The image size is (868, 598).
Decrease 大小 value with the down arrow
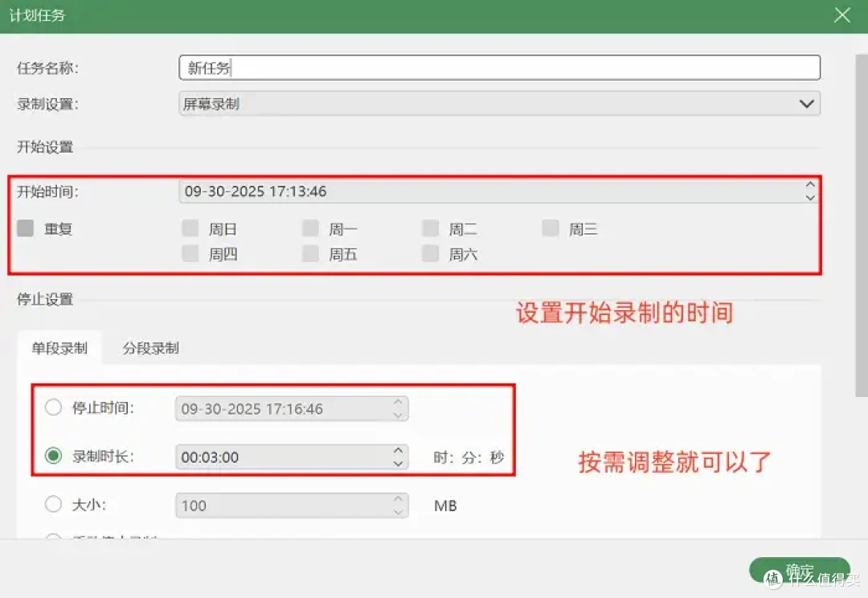click(398, 512)
